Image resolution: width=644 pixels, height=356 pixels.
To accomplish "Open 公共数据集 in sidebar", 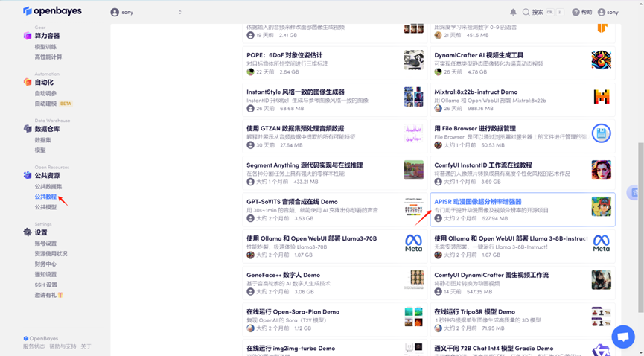I will pos(48,187).
